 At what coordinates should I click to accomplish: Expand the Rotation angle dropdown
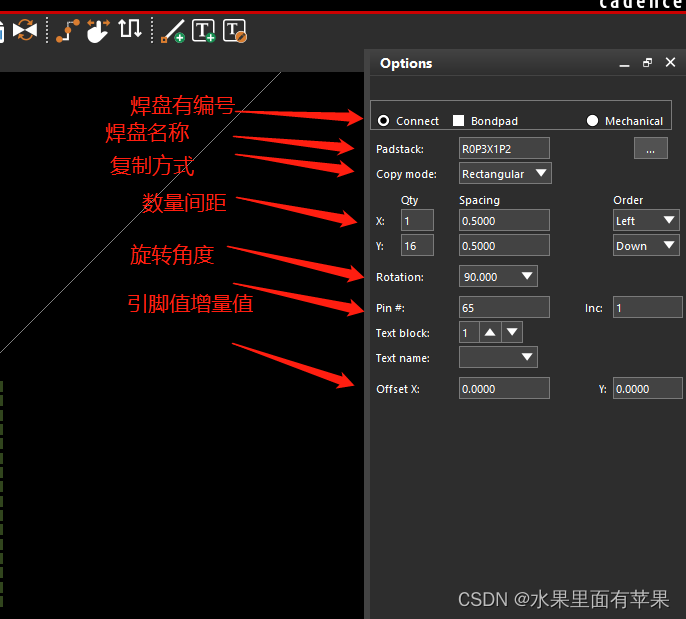click(498, 276)
